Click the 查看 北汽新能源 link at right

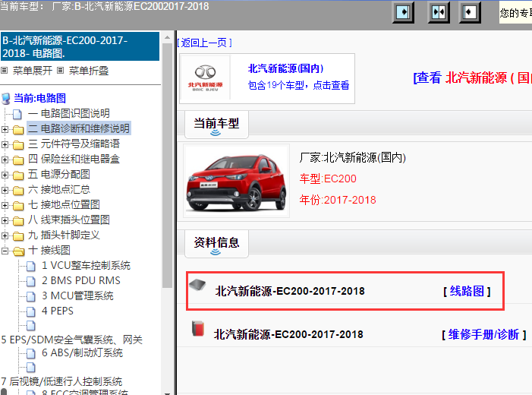472,78
